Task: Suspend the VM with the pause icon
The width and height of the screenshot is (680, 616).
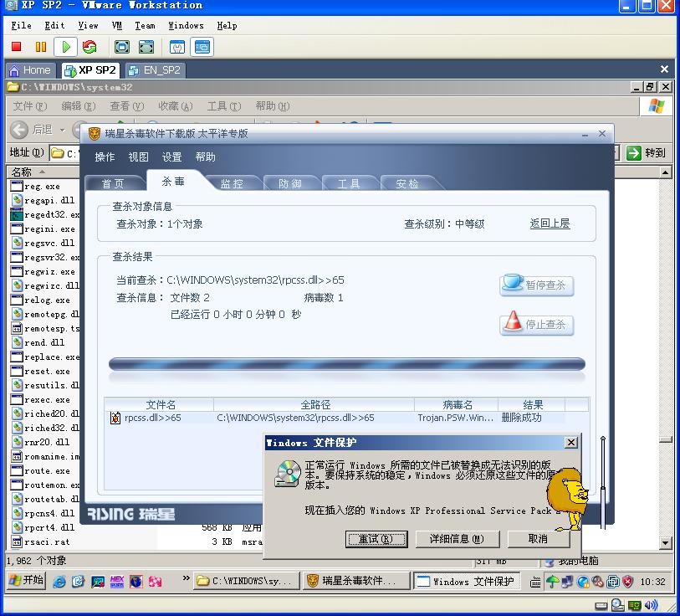Action: point(41,46)
